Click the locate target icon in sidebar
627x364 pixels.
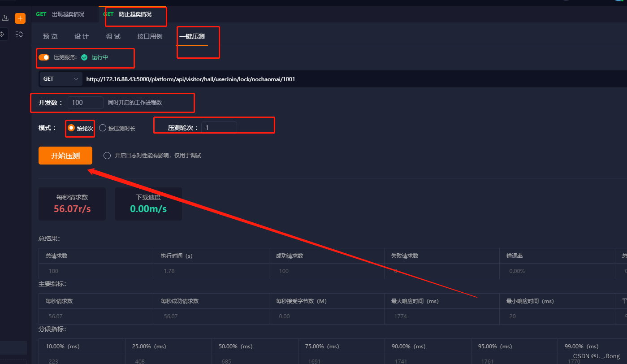[x=2, y=34]
